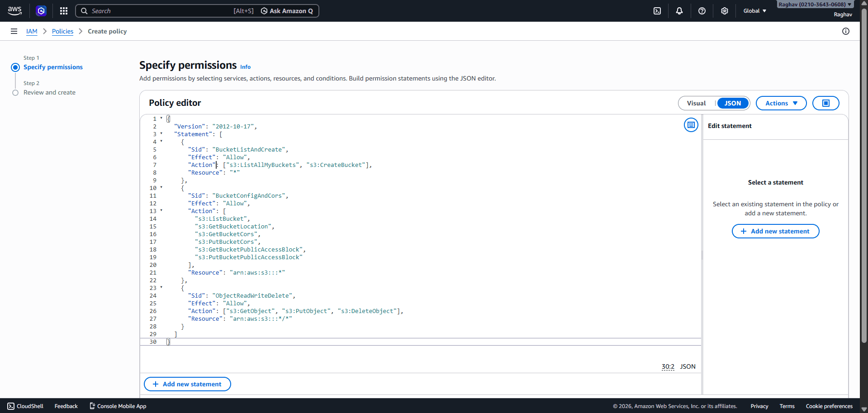The width and height of the screenshot is (868, 413).
Task: Expand the Global region selector
Action: pos(754,11)
